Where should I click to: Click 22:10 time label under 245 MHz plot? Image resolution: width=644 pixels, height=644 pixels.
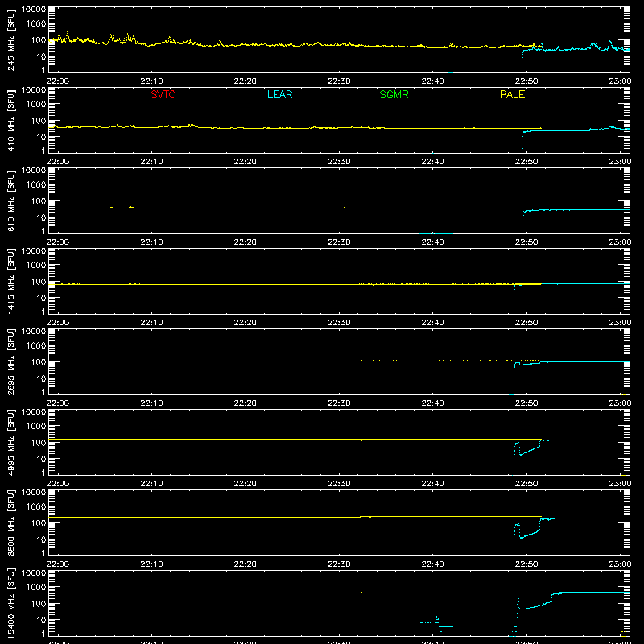(151, 81)
